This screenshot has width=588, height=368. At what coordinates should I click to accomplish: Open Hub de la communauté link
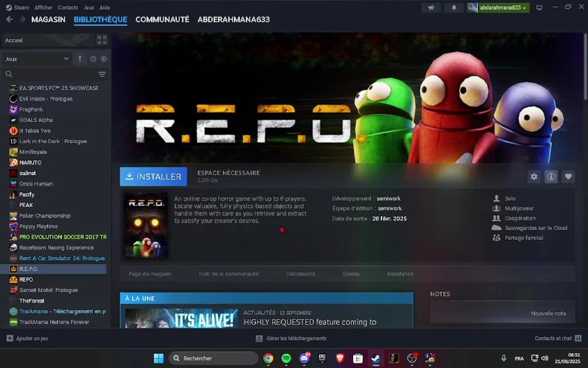pos(229,274)
